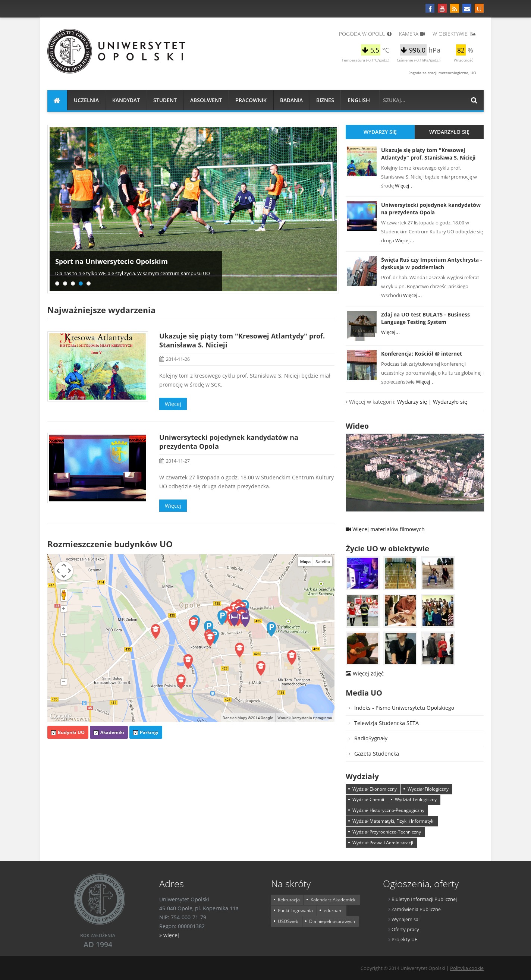Toggle the Akademiki map checkbox
Image resolution: width=531 pixels, height=980 pixels.
point(96,732)
